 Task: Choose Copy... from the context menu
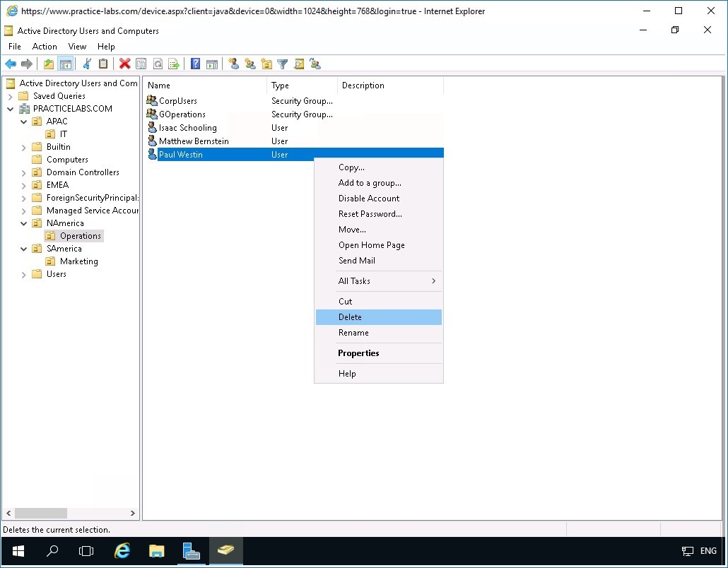point(378,167)
